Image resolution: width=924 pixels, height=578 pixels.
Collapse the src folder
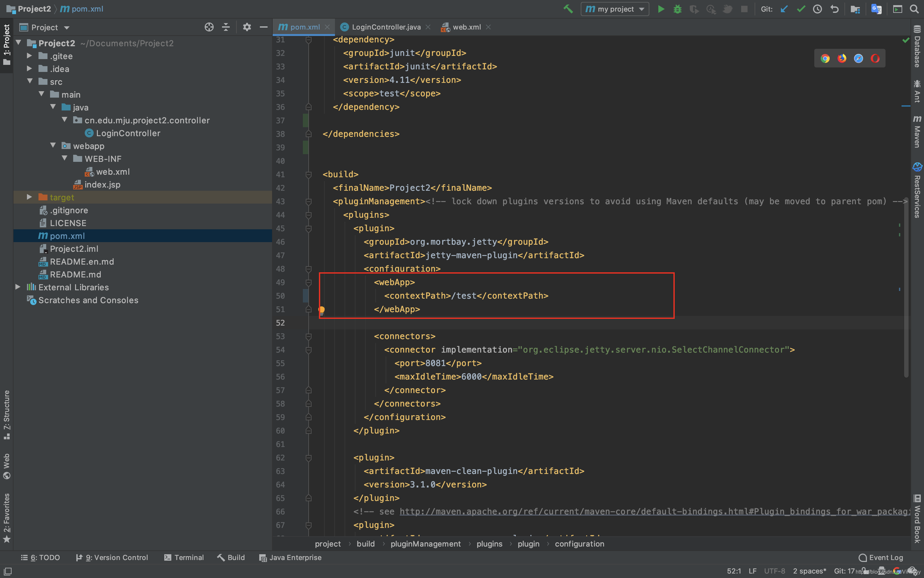(x=30, y=82)
